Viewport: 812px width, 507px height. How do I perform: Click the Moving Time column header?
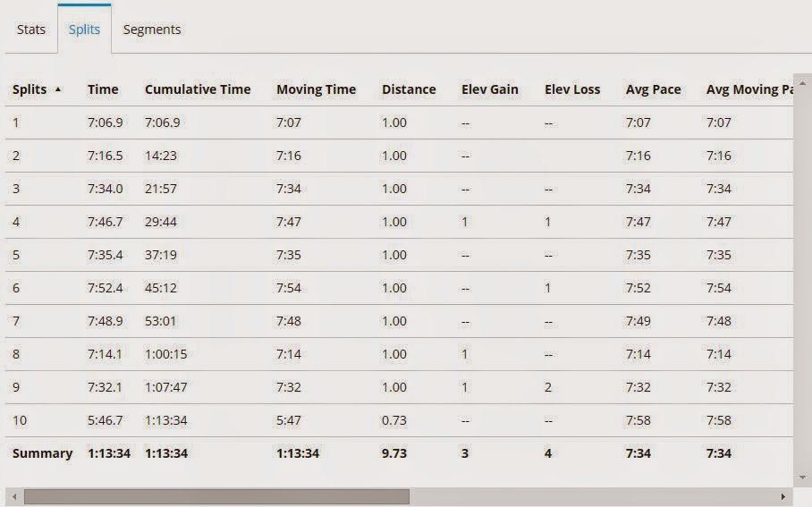(x=316, y=89)
